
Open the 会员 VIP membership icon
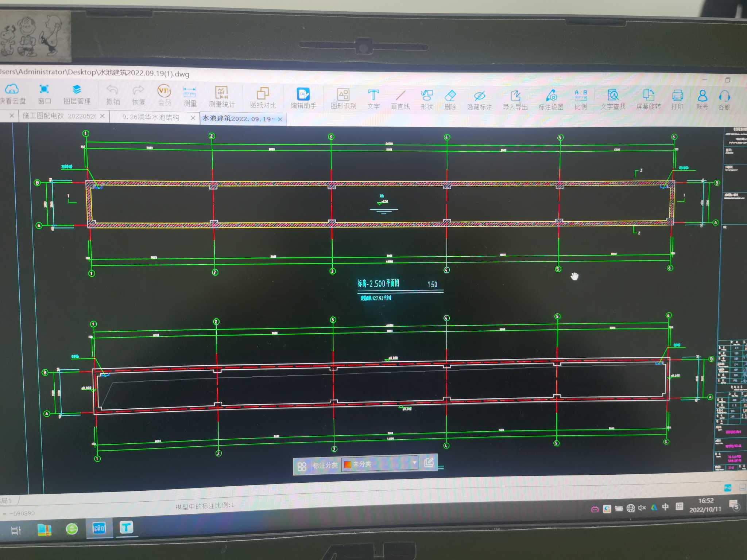(164, 96)
